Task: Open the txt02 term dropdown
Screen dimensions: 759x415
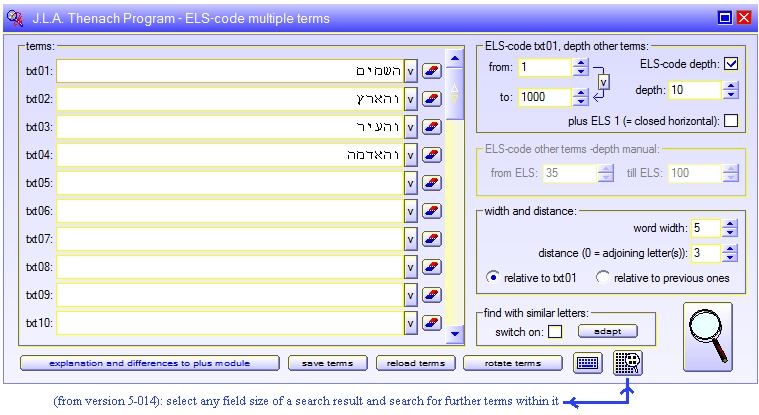Action: coord(410,99)
